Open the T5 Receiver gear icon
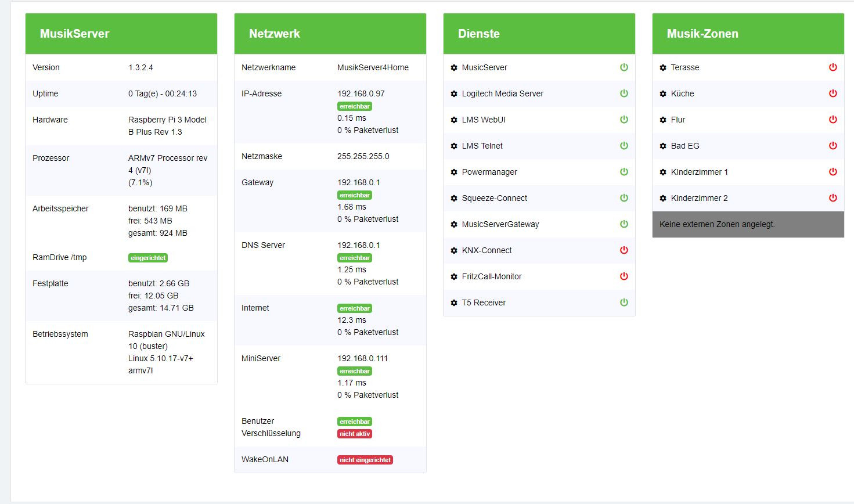This screenshot has width=854, height=504. coord(454,303)
